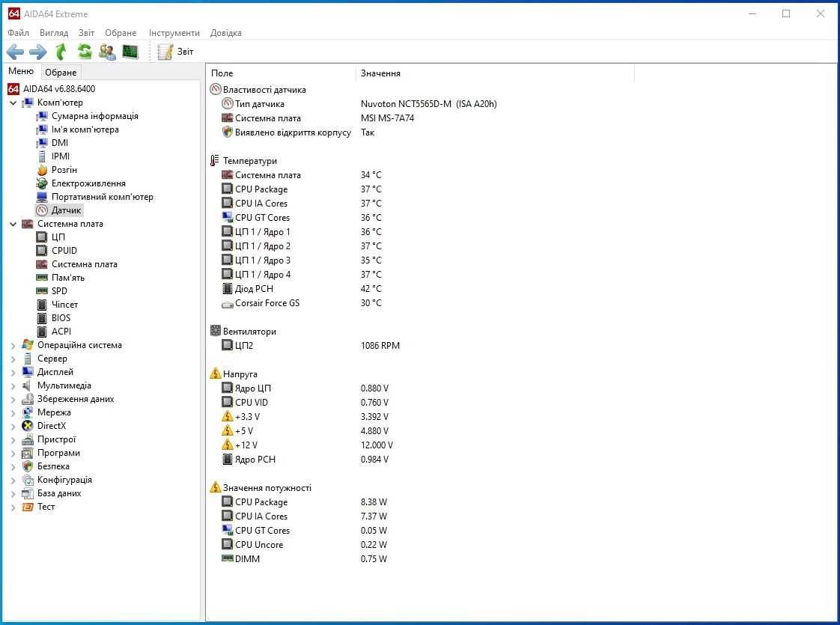Click the Звіт report toolbar button
Image resolution: width=840 pixels, height=625 pixels.
[x=176, y=52]
